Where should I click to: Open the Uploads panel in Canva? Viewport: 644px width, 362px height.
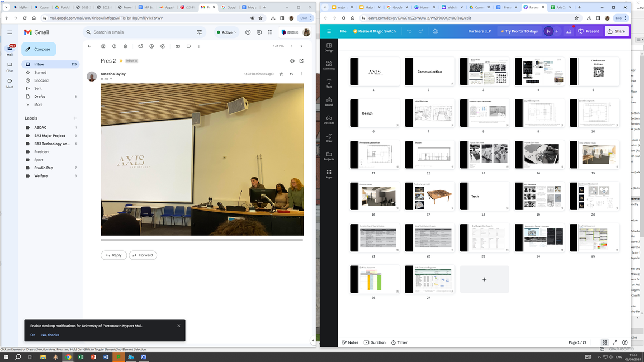point(329,120)
